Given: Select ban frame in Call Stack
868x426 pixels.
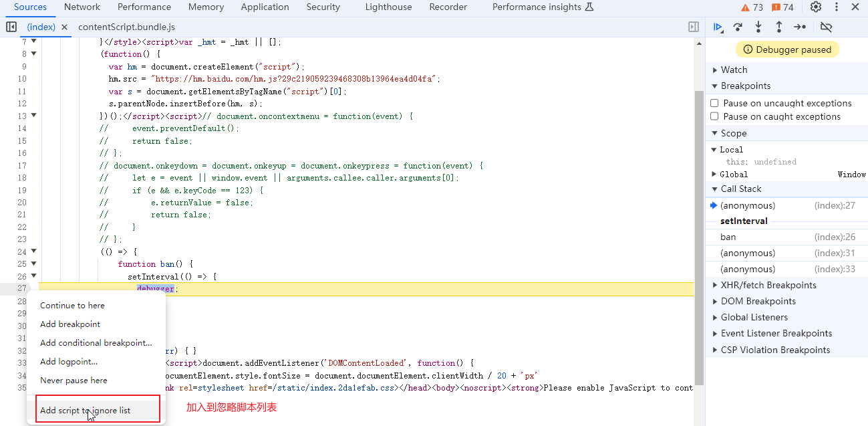Looking at the screenshot, I should (x=728, y=237).
